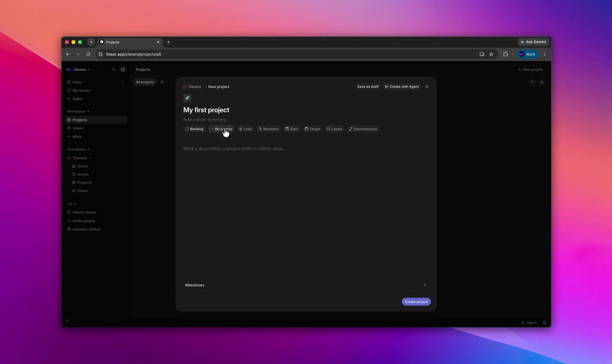The image size is (612, 364).
Task: Open Agent in bottom status bar
Action: pyautogui.click(x=529, y=323)
